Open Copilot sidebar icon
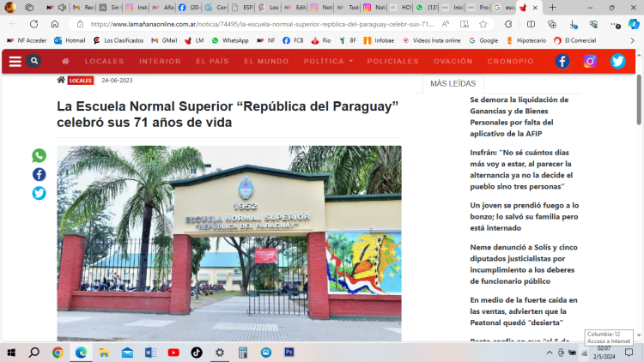644x362 pixels. (634, 24)
